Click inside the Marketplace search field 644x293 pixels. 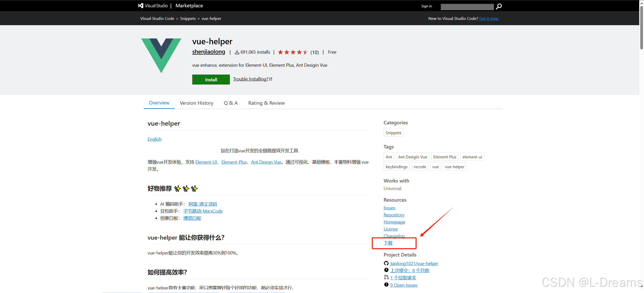[x=467, y=7]
